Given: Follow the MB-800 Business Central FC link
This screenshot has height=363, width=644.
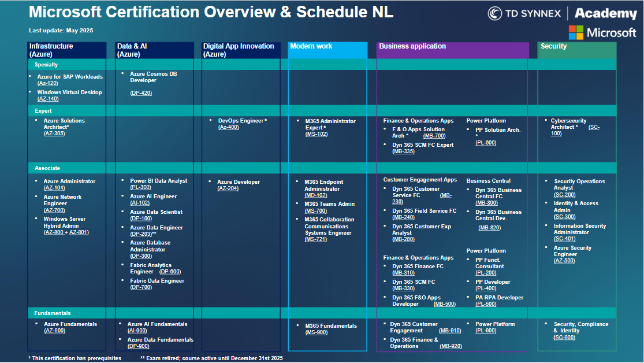Looking at the screenshot, I should tap(486, 203).
